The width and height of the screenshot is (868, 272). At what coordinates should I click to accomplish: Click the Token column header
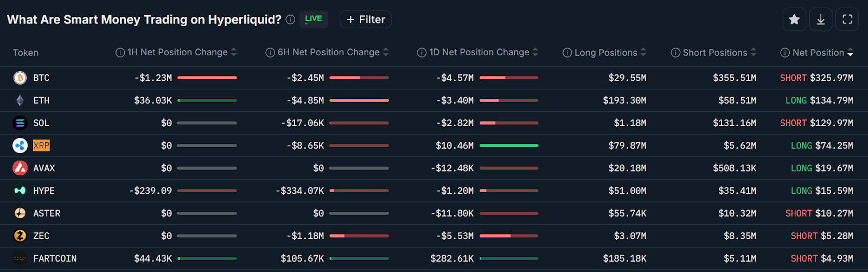pyautogui.click(x=25, y=53)
